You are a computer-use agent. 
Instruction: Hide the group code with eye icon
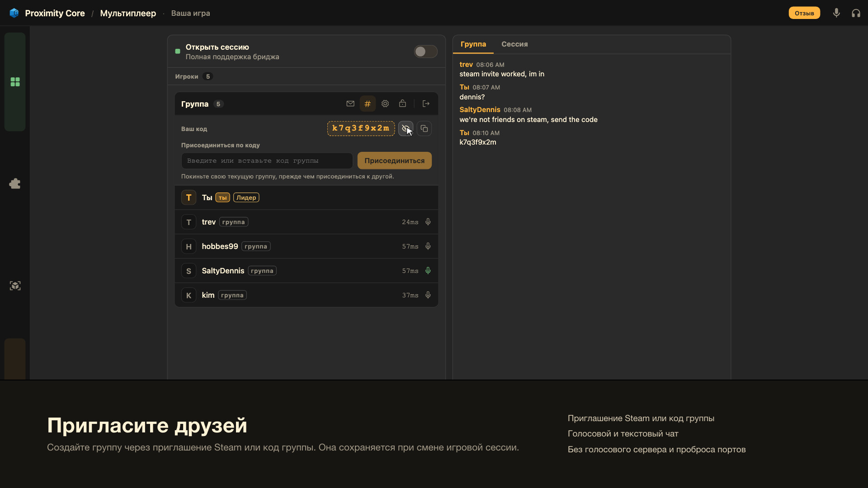(x=406, y=129)
